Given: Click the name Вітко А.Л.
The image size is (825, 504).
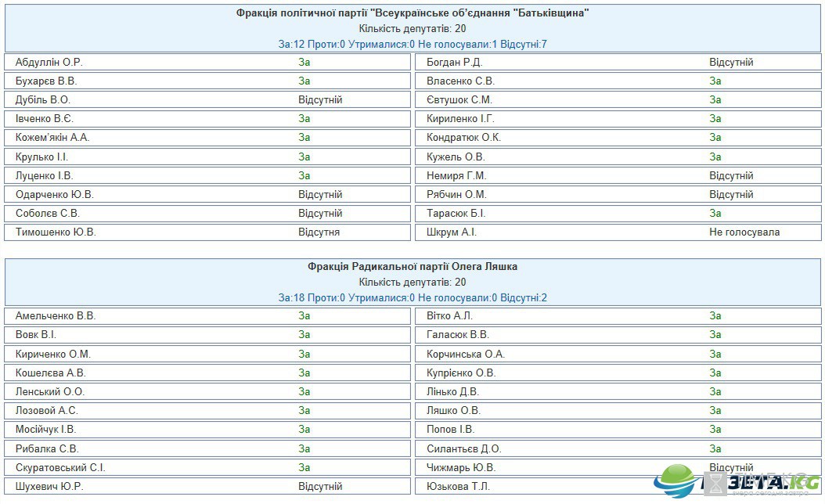Looking at the screenshot, I should coord(450,316).
